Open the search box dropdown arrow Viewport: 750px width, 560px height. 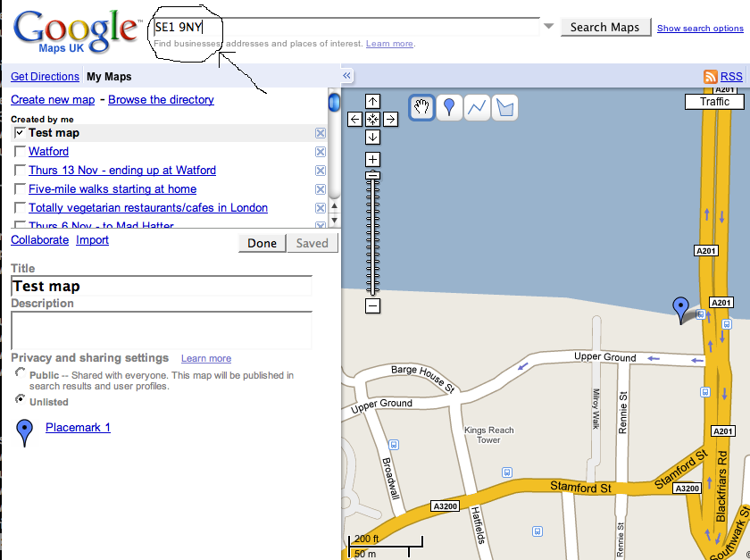[x=548, y=27]
